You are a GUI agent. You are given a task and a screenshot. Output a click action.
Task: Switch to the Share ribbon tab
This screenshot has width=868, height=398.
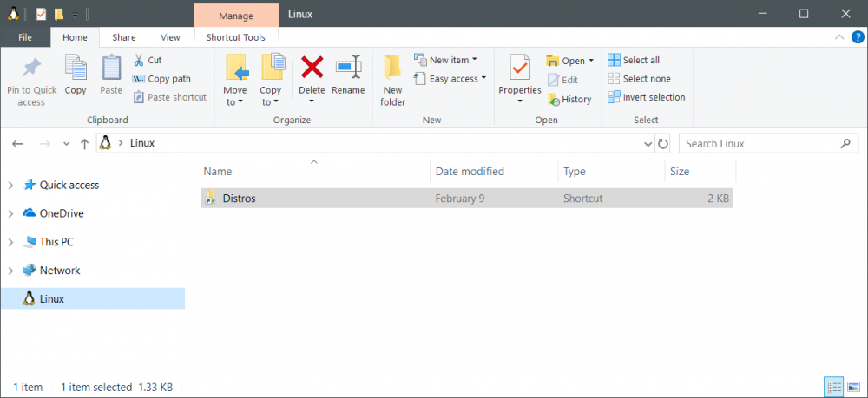pos(123,37)
